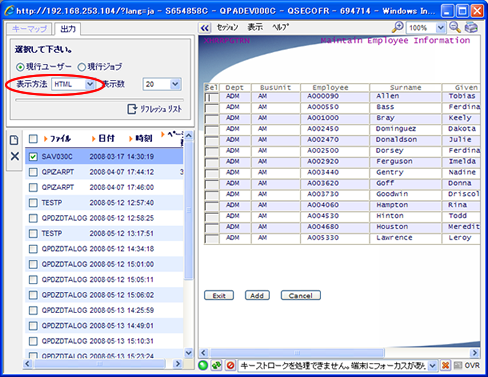Click the printer icon in toolbar
This screenshot has height=377, width=488.
coord(471,27)
